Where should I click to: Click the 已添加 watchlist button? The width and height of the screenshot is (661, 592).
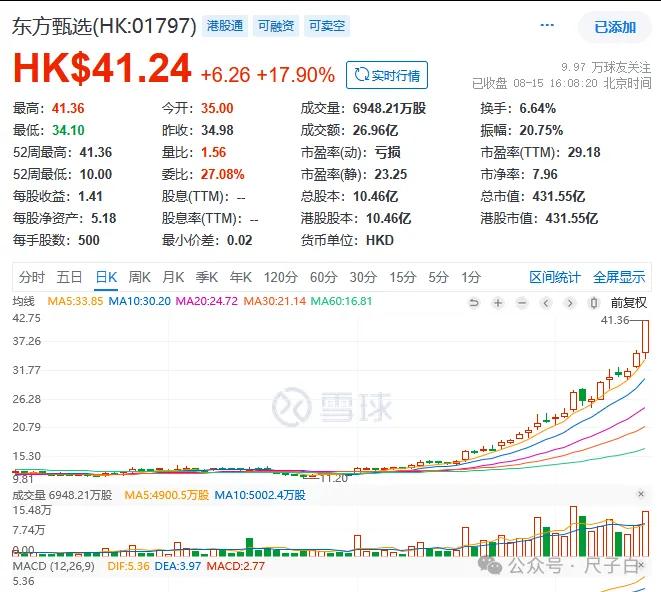615,27
